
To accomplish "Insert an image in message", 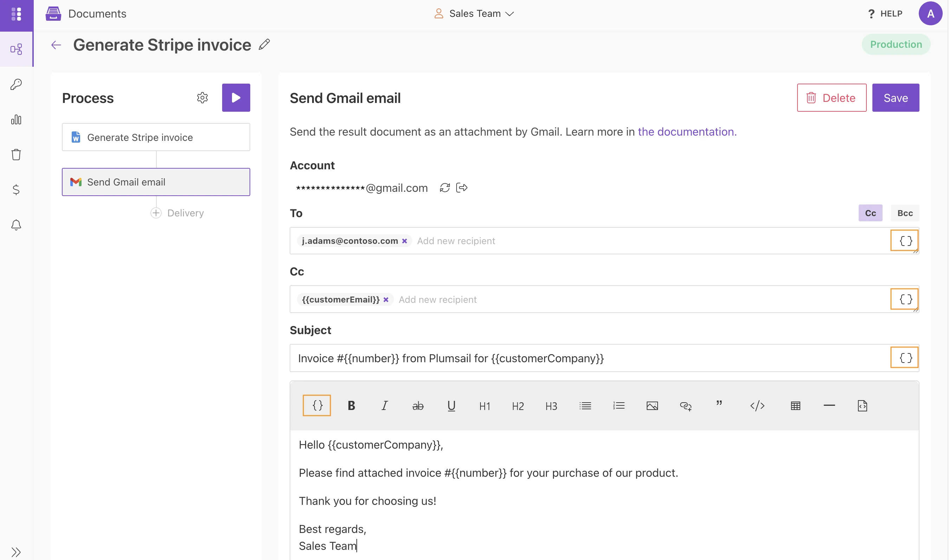I will [652, 406].
